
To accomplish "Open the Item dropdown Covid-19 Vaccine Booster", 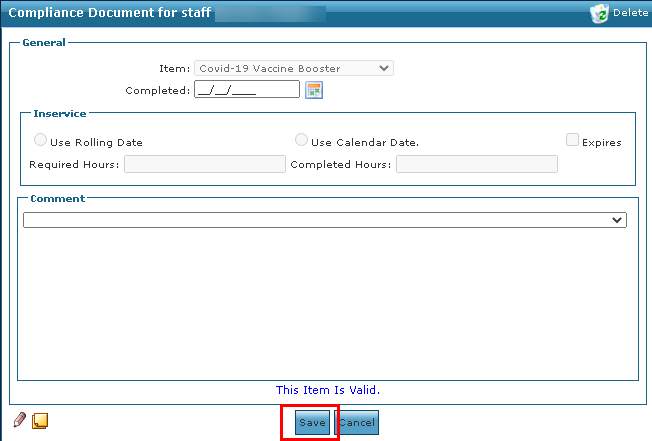I will coord(294,68).
